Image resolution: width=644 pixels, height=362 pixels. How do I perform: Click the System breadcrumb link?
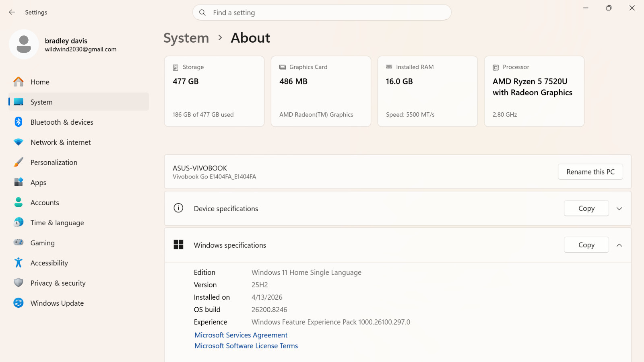[x=186, y=38]
